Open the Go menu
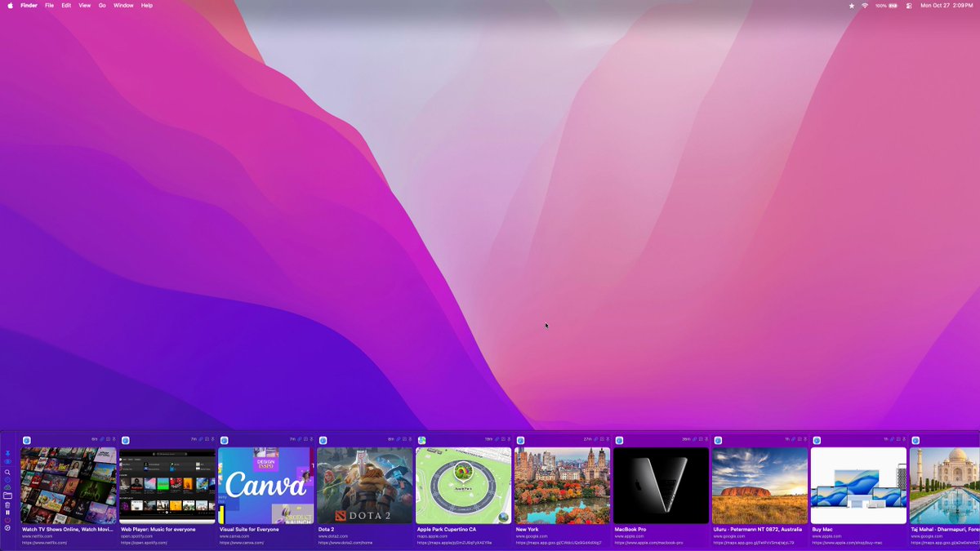 click(x=102, y=5)
